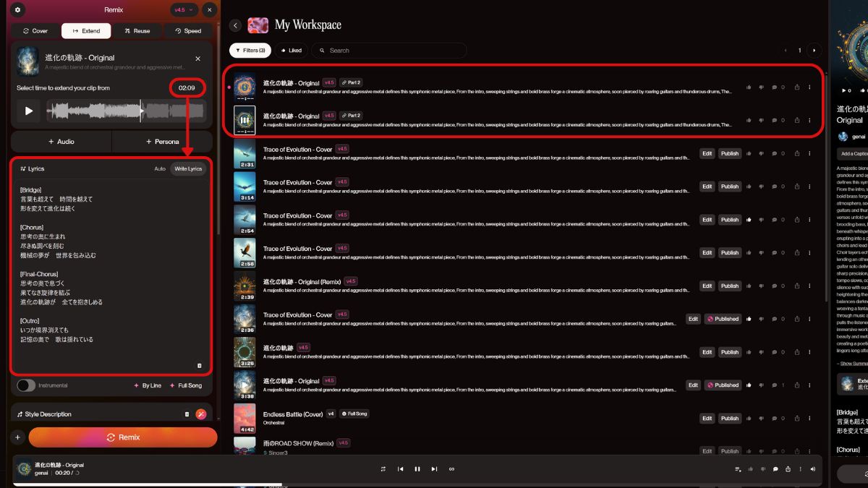Toggle the Liked filter chip

290,51
